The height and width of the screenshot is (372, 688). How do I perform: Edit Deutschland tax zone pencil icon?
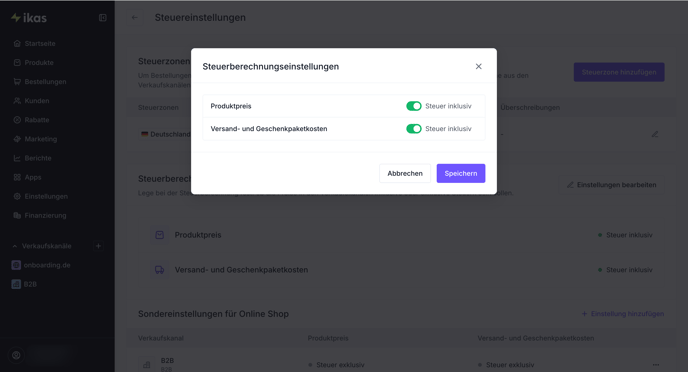point(655,134)
